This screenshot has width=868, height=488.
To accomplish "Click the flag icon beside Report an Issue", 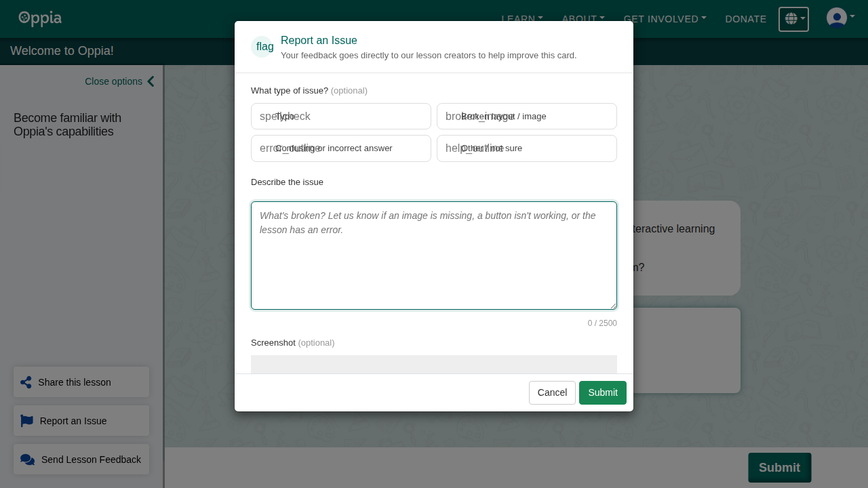I will pos(26,421).
